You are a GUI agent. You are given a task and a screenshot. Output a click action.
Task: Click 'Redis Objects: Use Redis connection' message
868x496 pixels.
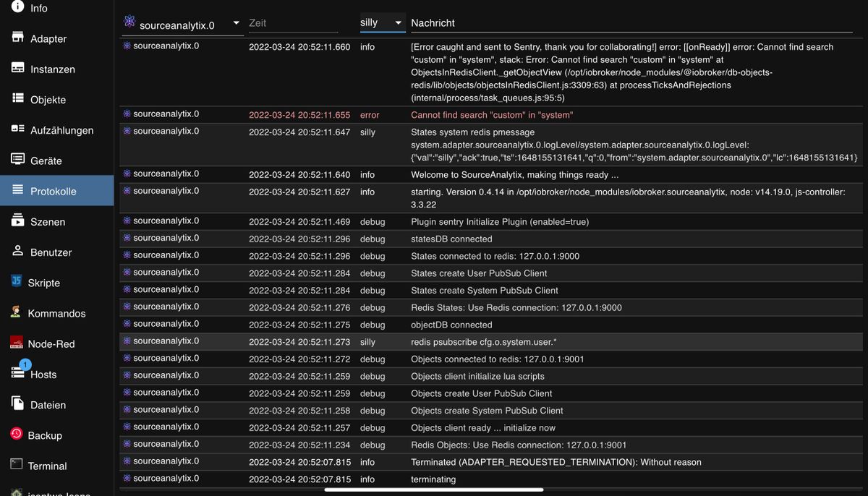pos(519,445)
